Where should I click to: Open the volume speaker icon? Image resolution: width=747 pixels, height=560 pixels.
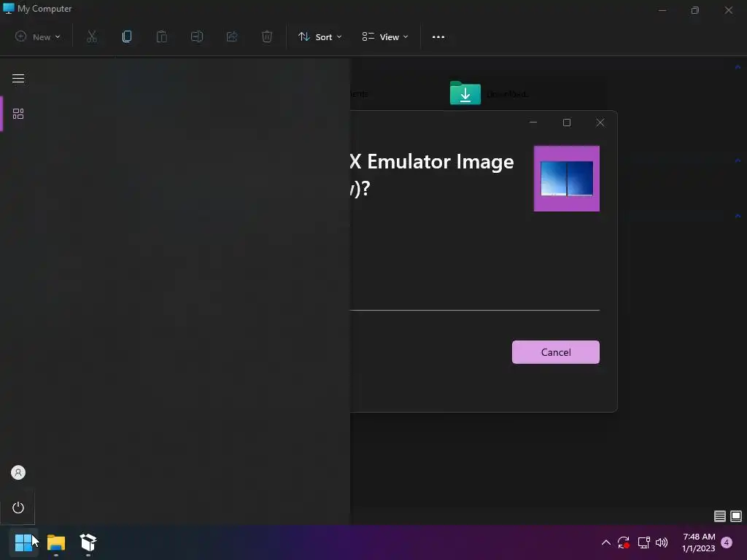click(662, 542)
